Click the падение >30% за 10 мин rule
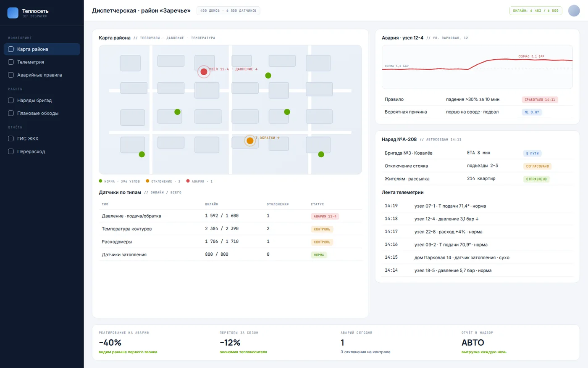This screenshot has width=588, height=368. 472,99
